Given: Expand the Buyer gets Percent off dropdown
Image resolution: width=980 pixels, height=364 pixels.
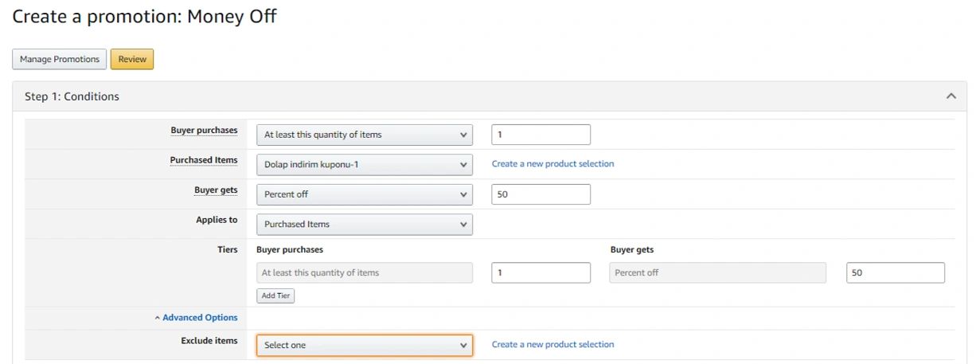Looking at the screenshot, I should tap(364, 194).
